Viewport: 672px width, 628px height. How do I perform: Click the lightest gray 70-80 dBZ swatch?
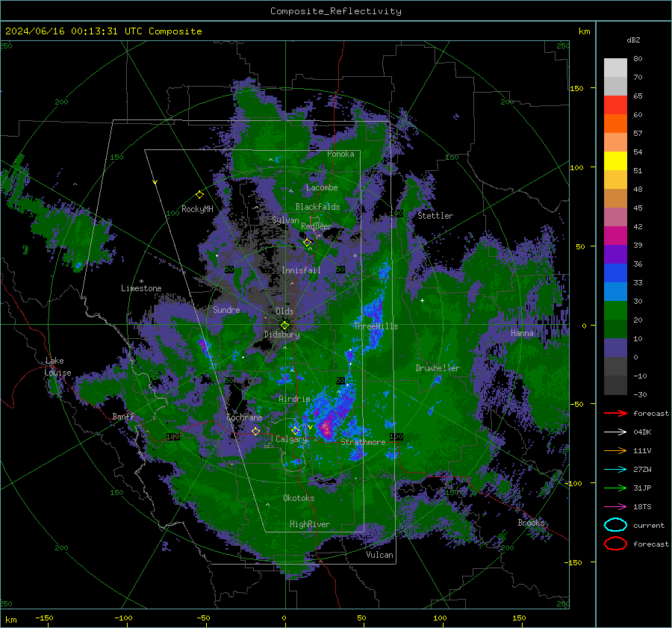pos(615,68)
